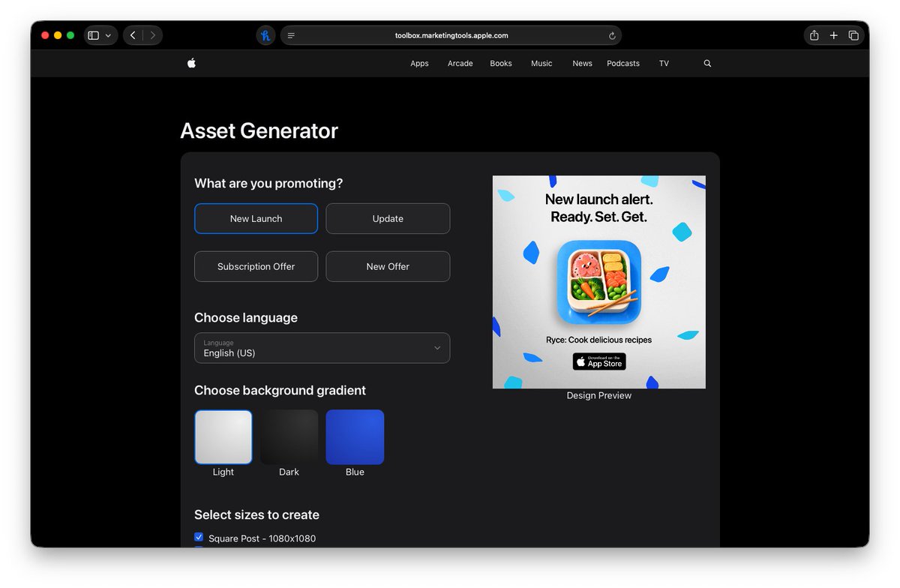Reload the page with the refresh icon
900x588 pixels.
click(612, 35)
